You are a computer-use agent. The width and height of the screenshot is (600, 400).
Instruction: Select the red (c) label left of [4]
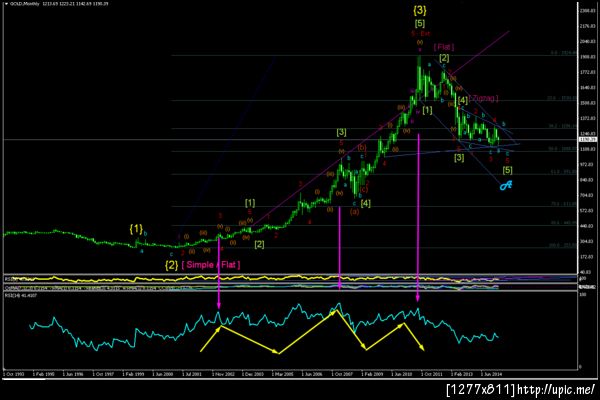[x=364, y=189]
